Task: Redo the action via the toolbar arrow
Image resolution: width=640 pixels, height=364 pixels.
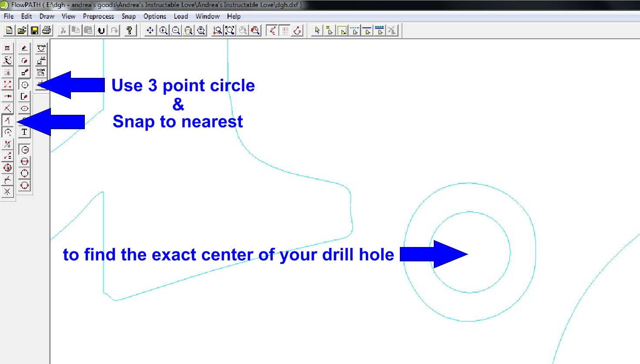Action: pyautogui.click(x=114, y=30)
